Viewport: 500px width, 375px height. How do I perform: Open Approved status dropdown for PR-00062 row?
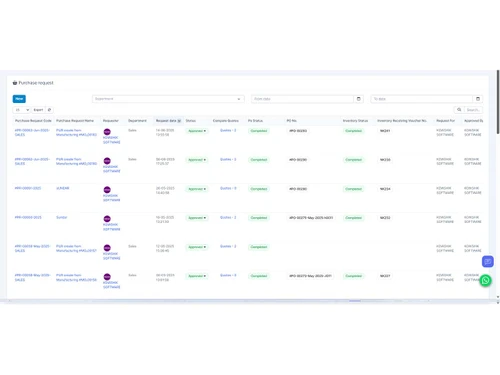197,160
